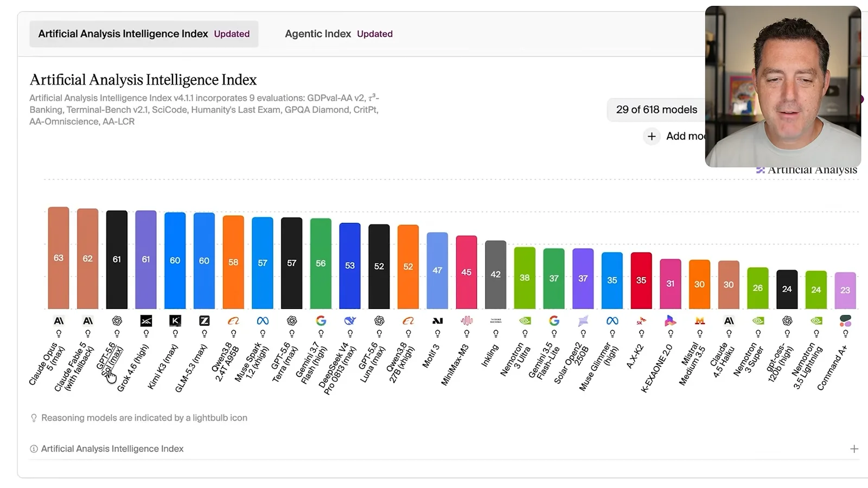The width and height of the screenshot is (868, 488).
Task: Click the Motif 3 logo icon
Action: click(x=437, y=321)
